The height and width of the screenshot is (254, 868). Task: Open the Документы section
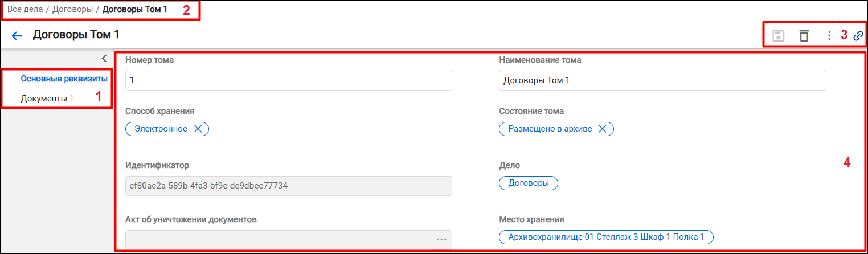pos(47,98)
